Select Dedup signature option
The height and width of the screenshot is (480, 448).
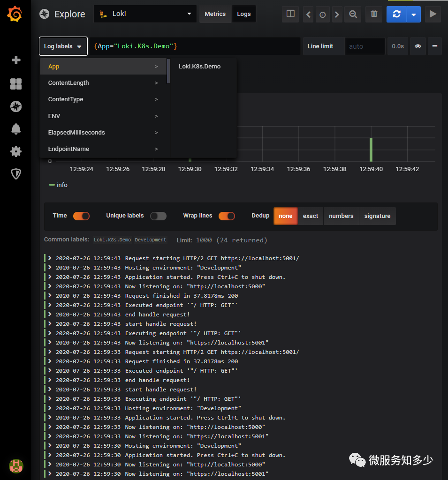[x=377, y=216]
